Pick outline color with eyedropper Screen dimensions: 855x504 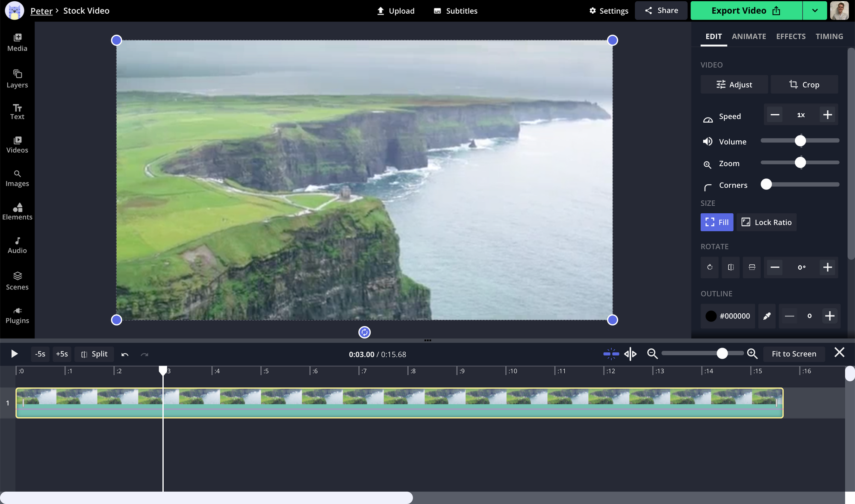767,316
